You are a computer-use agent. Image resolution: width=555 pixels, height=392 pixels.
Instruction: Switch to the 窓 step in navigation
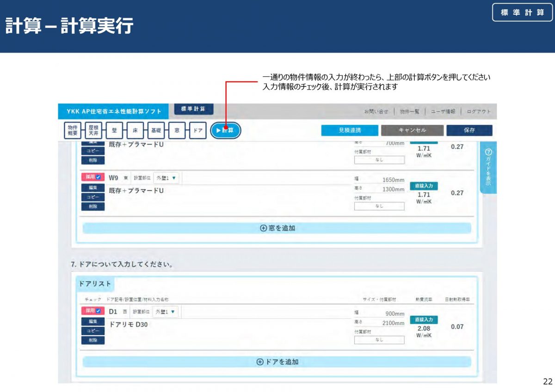coord(177,131)
